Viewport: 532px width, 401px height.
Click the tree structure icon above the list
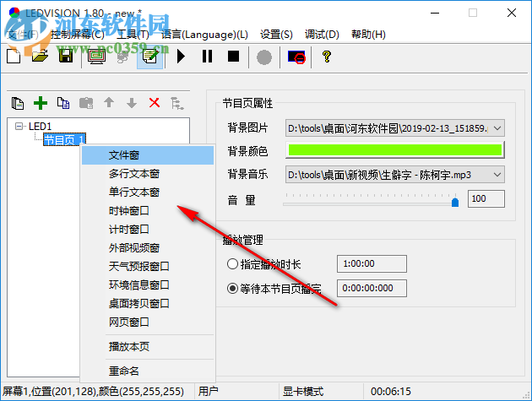pyautogui.click(x=177, y=103)
